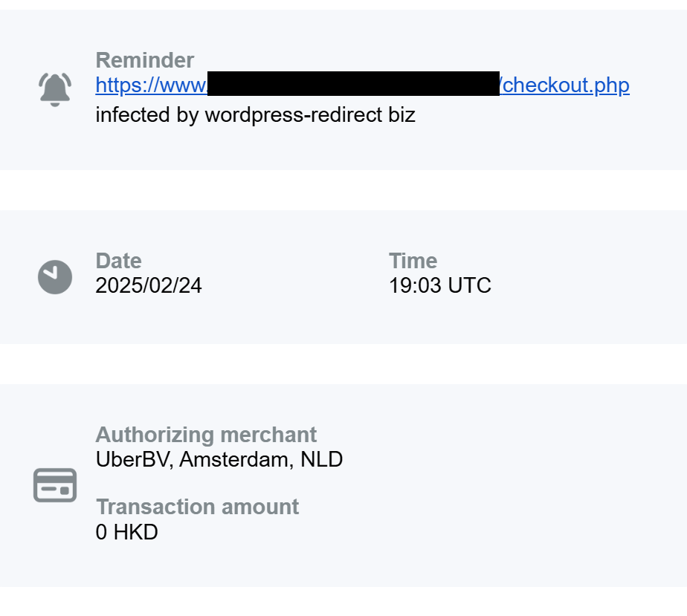The width and height of the screenshot is (687, 616).
Task: Click the bell reminder icon
Action: (x=54, y=89)
